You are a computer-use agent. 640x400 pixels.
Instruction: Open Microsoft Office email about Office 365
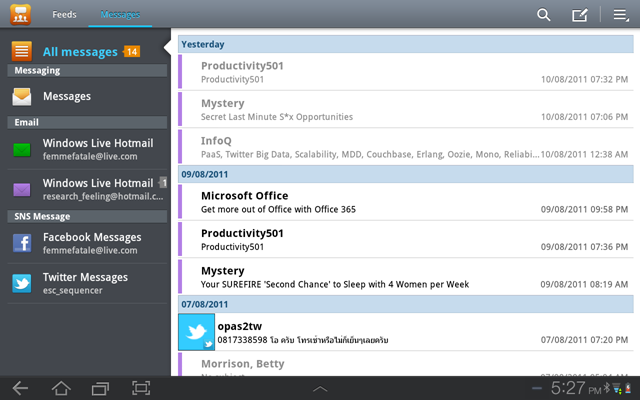pyautogui.click(x=406, y=202)
